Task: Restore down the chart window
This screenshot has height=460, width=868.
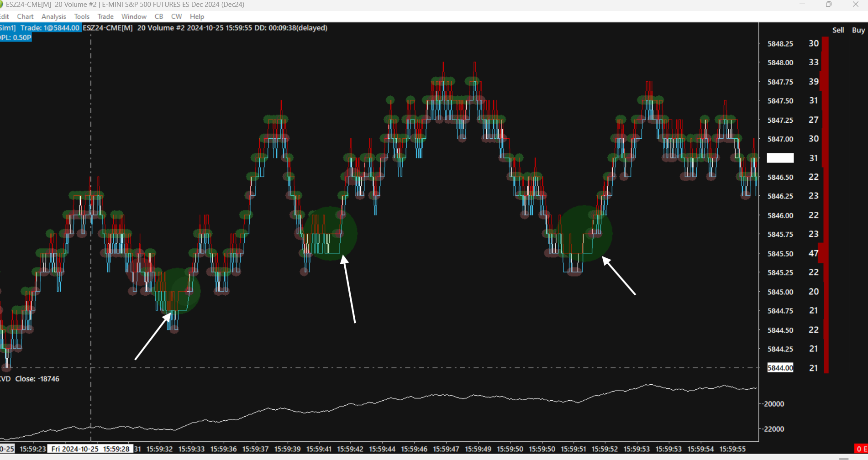Action: (829, 5)
